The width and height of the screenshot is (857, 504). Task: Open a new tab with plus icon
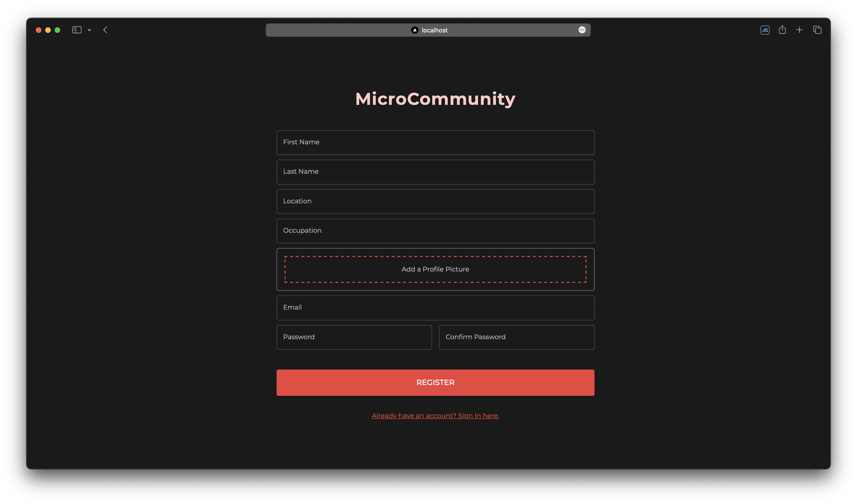tap(800, 30)
